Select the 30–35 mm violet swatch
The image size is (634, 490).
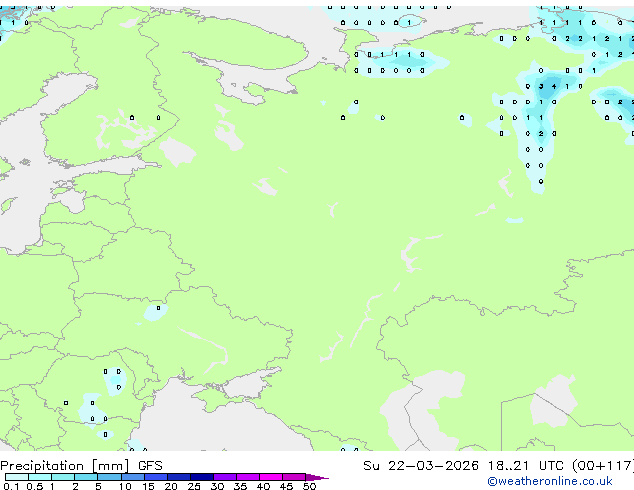pyautogui.click(x=225, y=477)
